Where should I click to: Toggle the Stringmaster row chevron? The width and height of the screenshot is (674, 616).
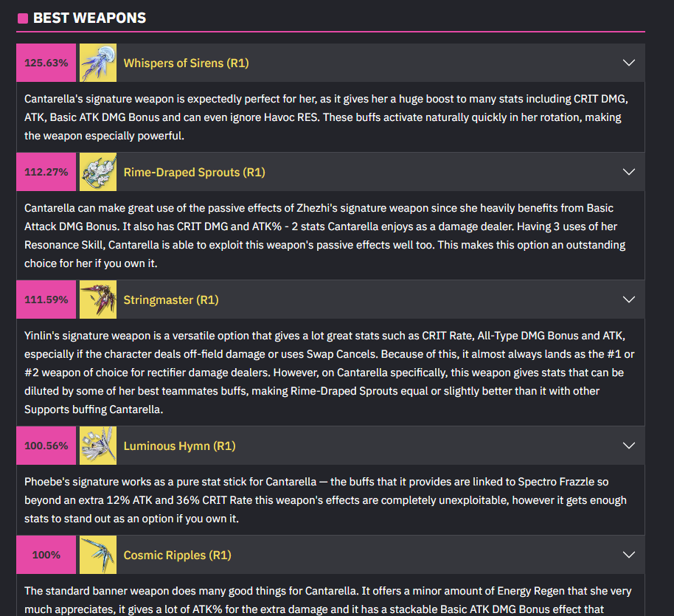629,300
